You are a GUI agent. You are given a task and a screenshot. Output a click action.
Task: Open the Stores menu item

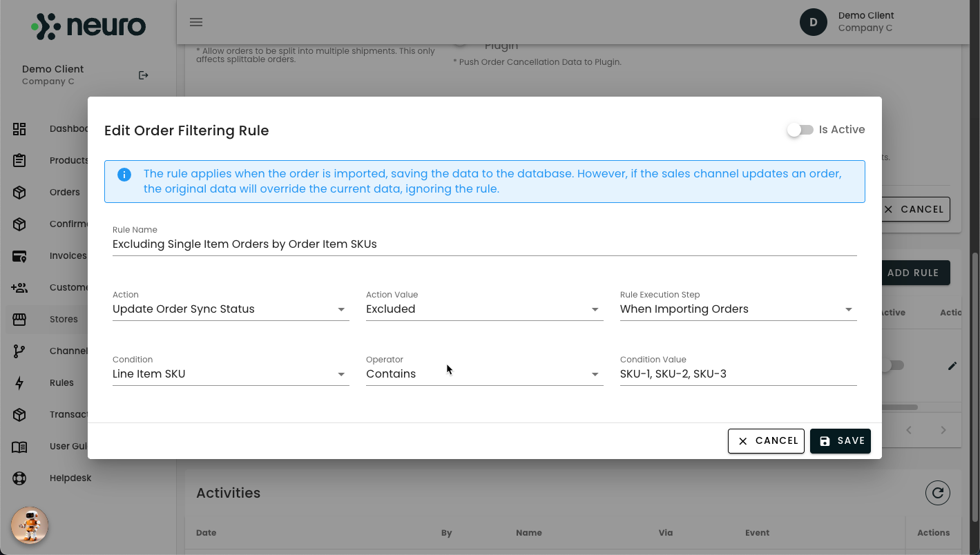point(64,319)
